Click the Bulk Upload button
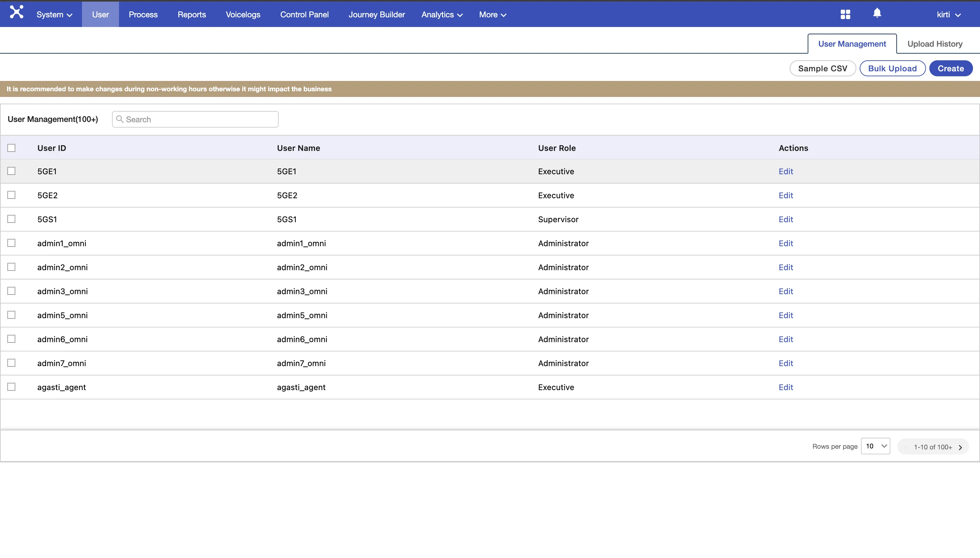 (892, 68)
